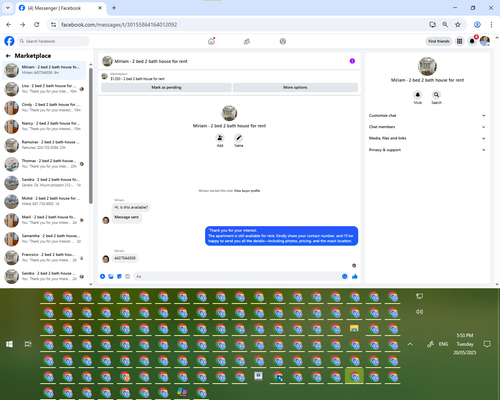Choose a sticker from composer icon
This screenshot has width=500, height=400.
coord(119,276)
